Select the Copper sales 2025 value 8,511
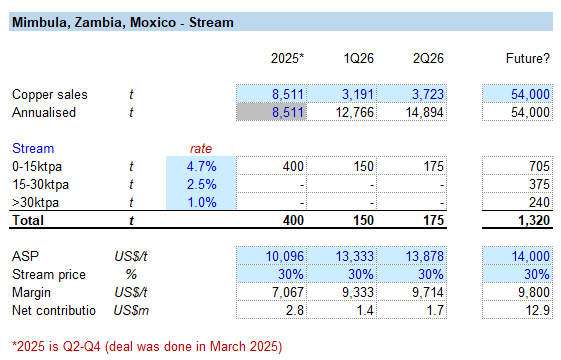This screenshot has width=561, height=360. click(x=272, y=94)
